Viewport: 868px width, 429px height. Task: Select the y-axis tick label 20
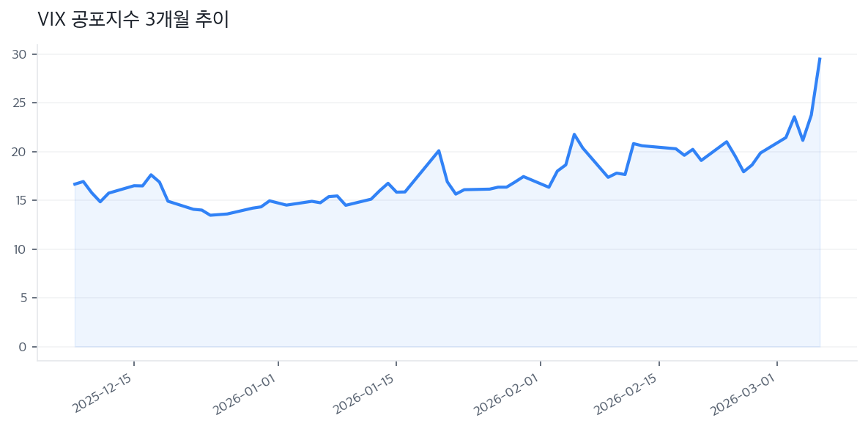click(19, 152)
